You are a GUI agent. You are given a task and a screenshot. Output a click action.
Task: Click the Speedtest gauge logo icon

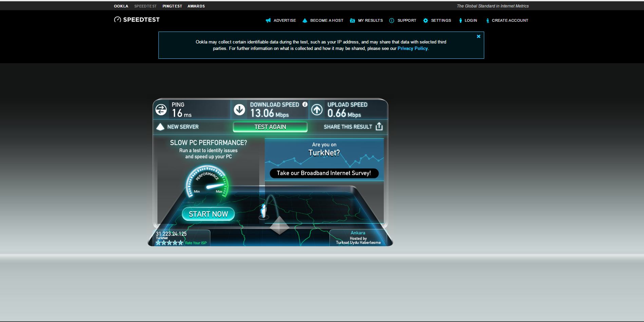[x=117, y=20]
